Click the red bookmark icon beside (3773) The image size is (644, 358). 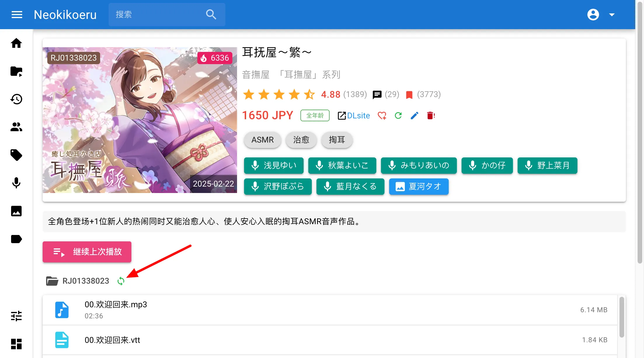tap(409, 95)
